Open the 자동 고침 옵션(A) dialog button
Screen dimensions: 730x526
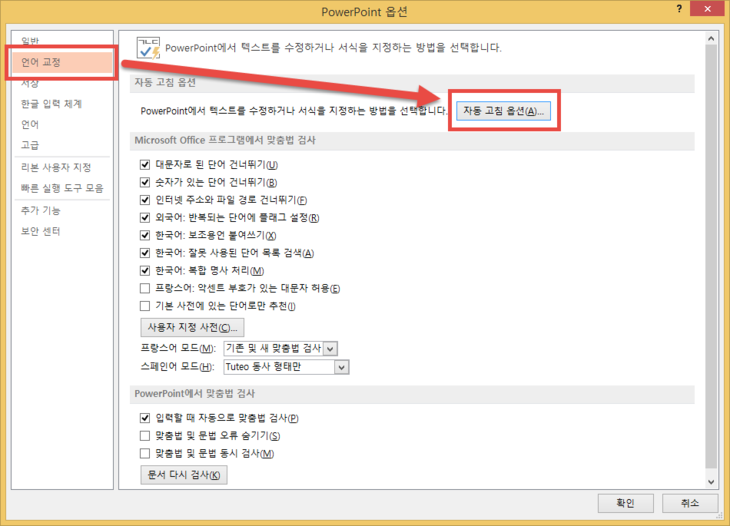(503, 111)
